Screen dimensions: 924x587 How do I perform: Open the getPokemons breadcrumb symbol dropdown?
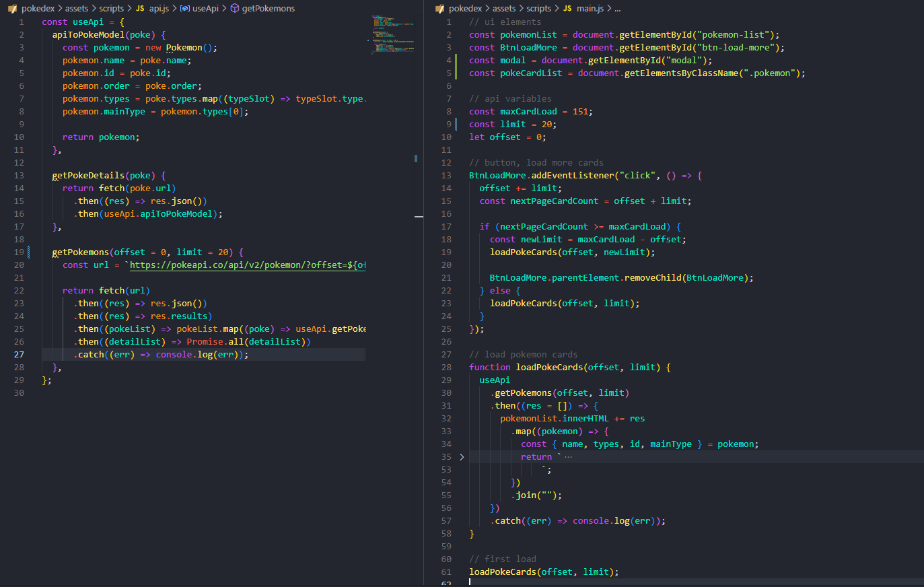point(268,9)
